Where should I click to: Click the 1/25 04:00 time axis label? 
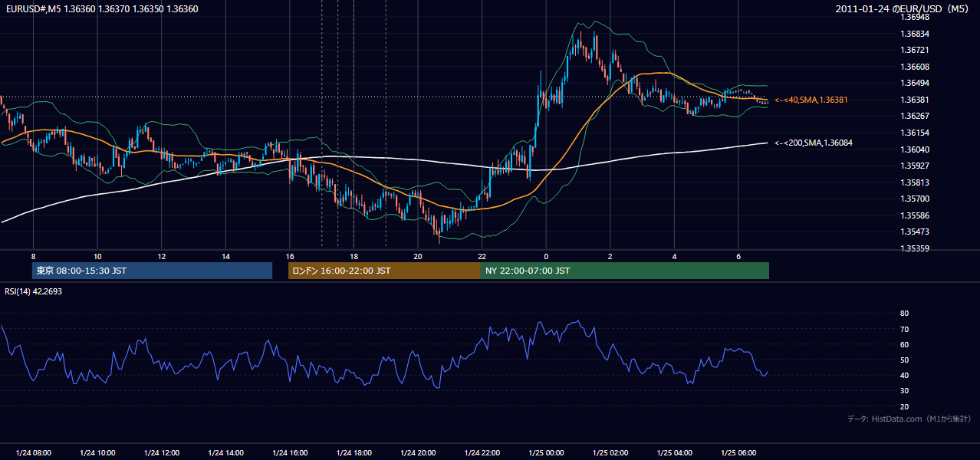(x=673, y=452)
